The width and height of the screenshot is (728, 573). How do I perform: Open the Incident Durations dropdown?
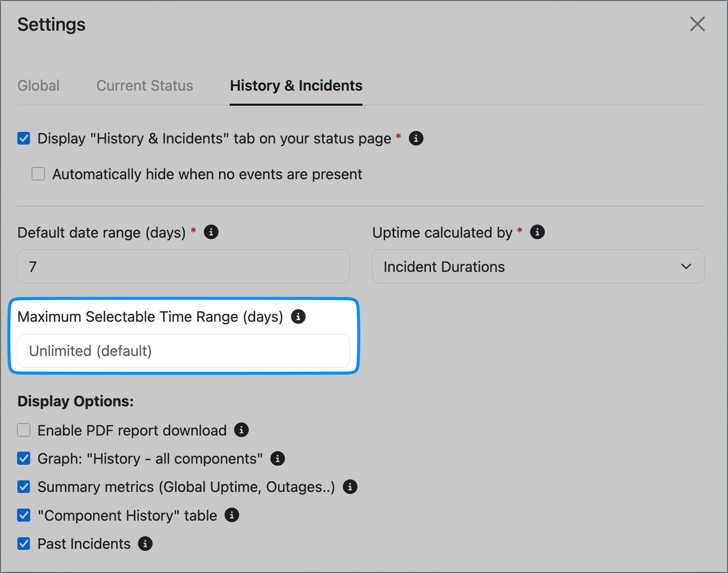[538, 266]
